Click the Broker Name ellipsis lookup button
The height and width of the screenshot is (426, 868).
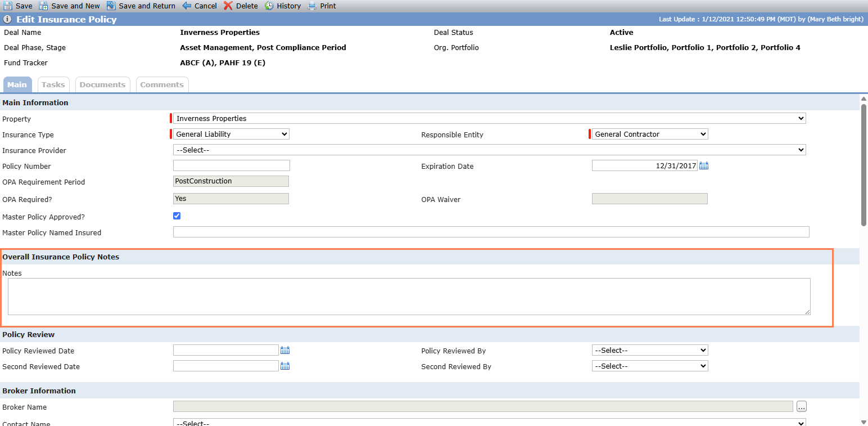click(x=801, y=406)
